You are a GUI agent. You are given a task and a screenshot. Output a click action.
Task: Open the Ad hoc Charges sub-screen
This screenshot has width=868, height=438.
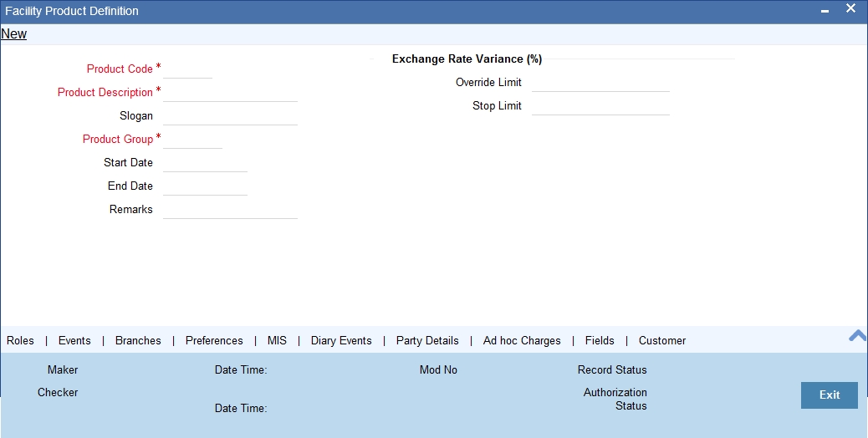coord(522,341)
